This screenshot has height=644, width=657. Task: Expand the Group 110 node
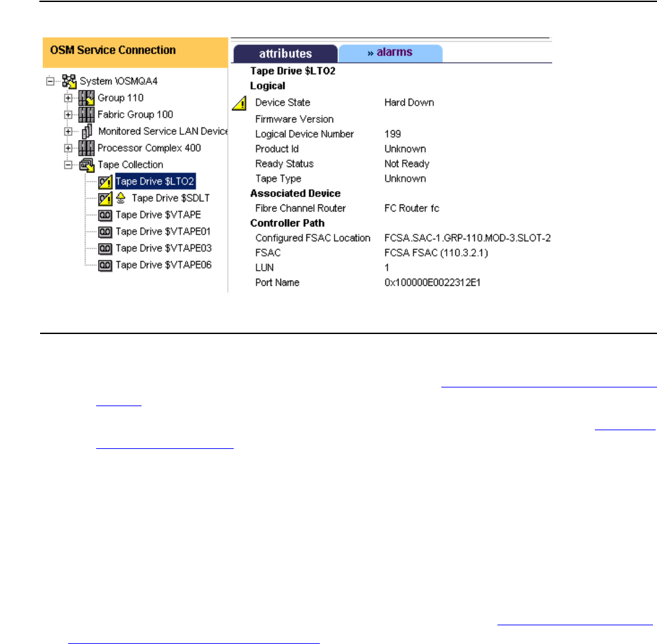[x=68, y=98]
